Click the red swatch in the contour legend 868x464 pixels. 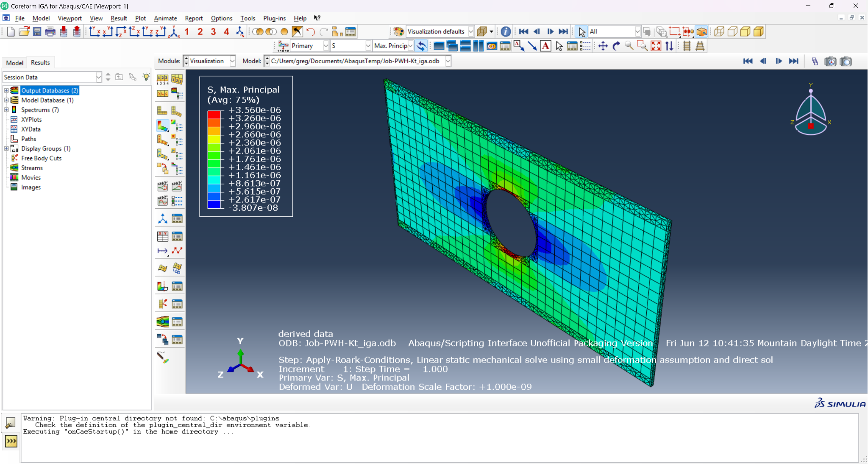click(214, 115)
